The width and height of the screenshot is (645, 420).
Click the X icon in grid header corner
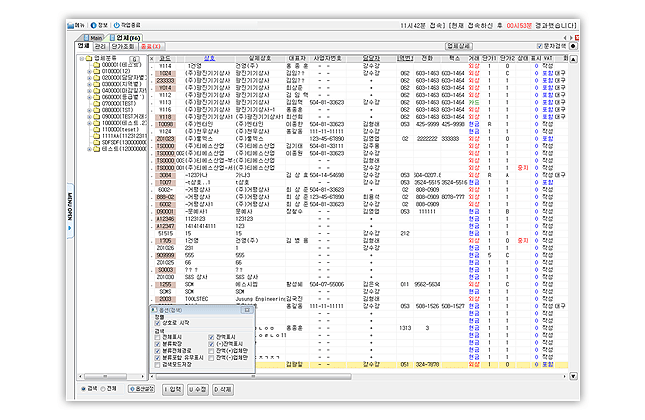152,58
